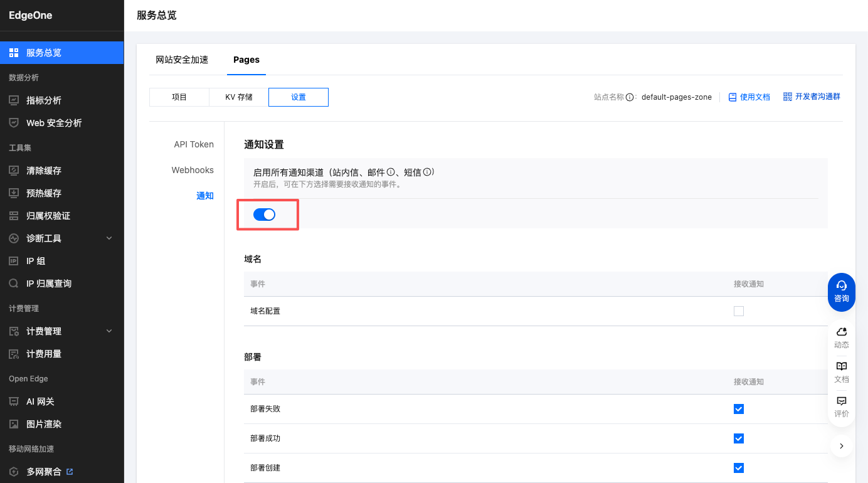
Task: Open the 使用文档 link
Action: pos(749,97)
